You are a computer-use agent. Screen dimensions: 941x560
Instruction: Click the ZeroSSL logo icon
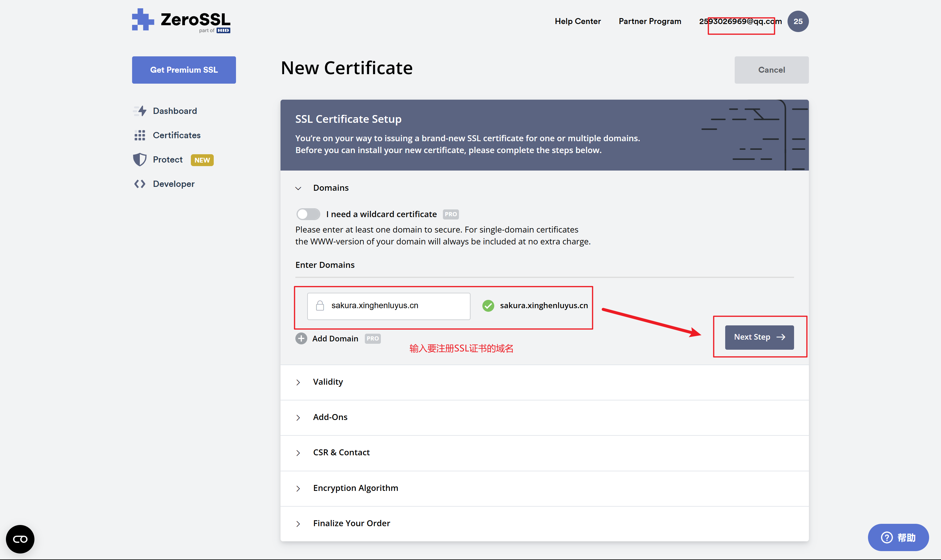[143, 20]
